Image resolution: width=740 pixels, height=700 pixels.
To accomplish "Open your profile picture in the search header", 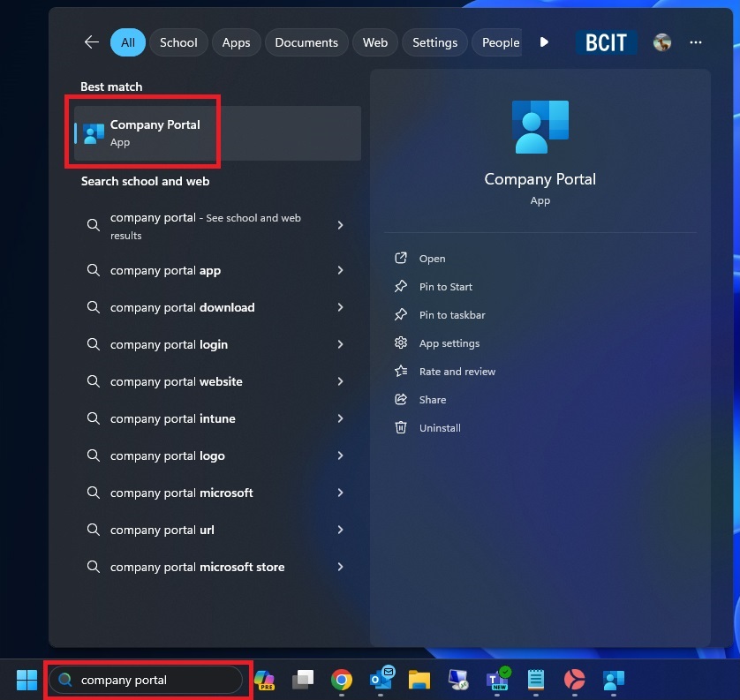I will click(661, 41).
